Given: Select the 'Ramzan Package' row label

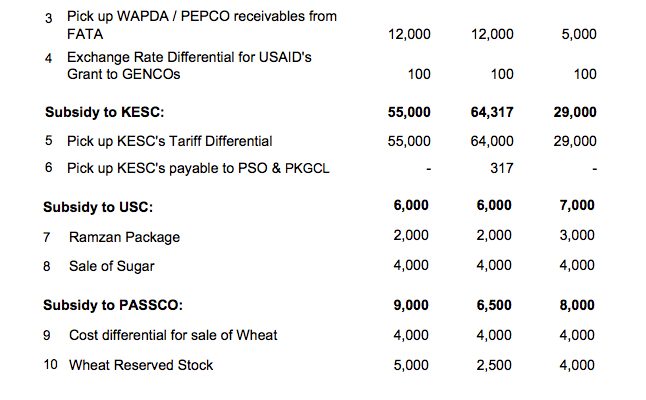Looking at the screenshot, I should (x=124, y=237).
